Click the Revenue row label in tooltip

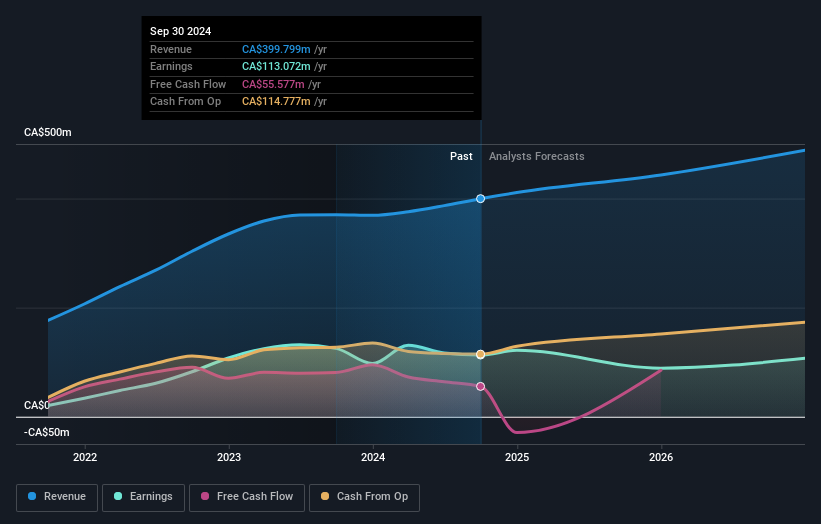point(171,49)
